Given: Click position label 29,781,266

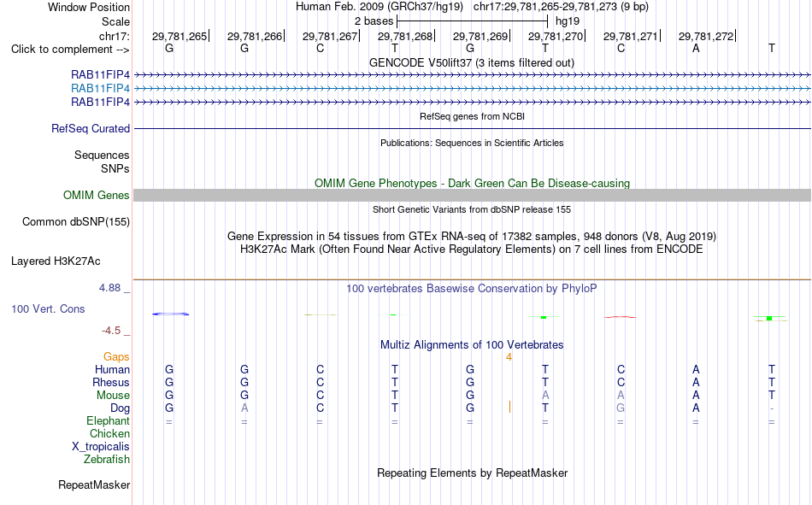Looking at the screenshot, I should pos(254,36).
